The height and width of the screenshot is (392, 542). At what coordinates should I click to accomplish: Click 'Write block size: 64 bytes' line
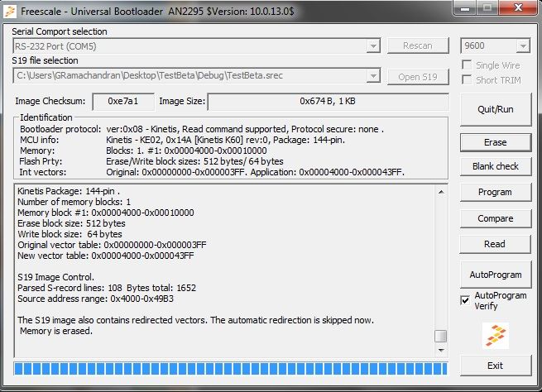(70, 234)
